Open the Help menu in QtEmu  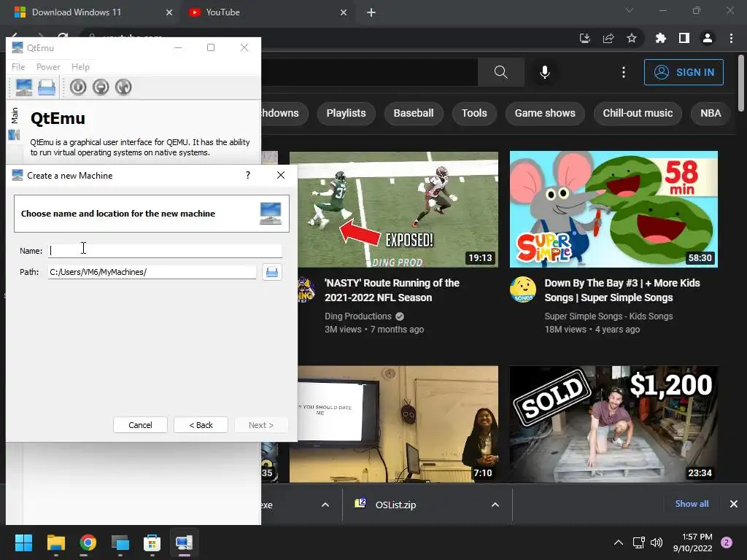click(x=80, y=67)
